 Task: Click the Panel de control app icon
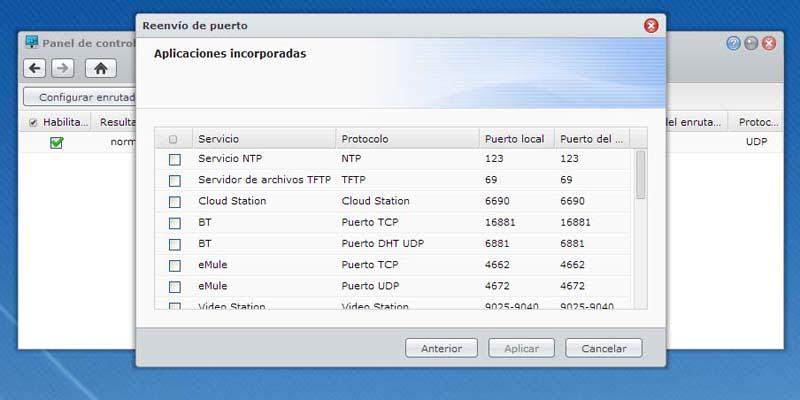[32, 42]
